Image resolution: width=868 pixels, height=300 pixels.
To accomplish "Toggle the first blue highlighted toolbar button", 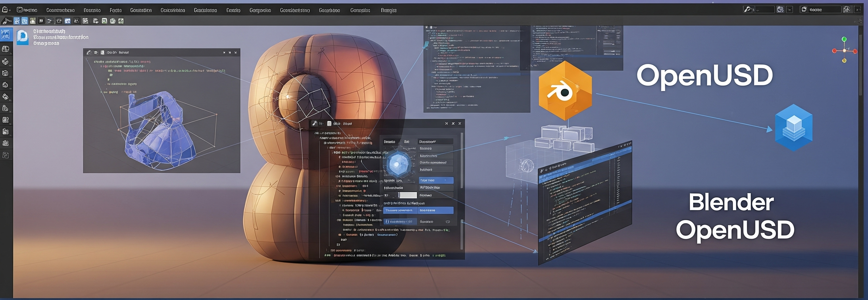I will click(17, 21).
